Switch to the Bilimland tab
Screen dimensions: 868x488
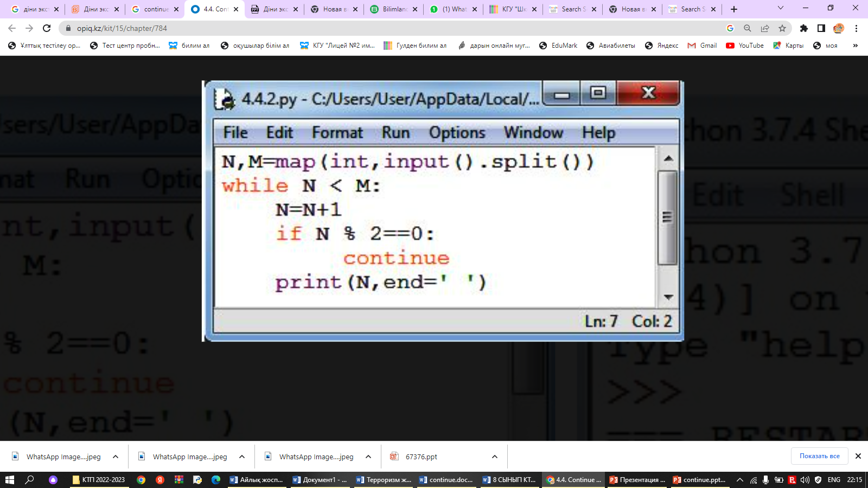pos(394,9)
